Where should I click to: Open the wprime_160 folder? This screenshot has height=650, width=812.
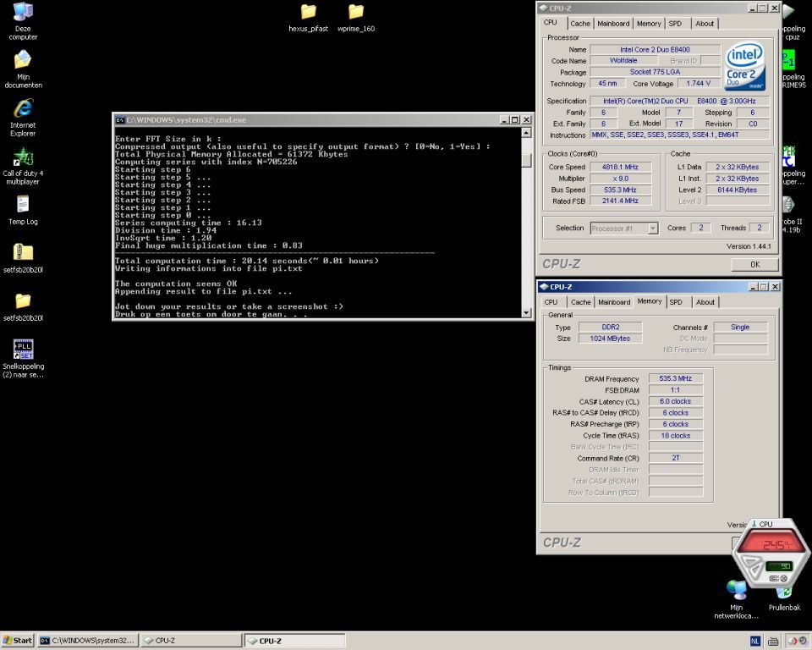[x=356, y=11]
